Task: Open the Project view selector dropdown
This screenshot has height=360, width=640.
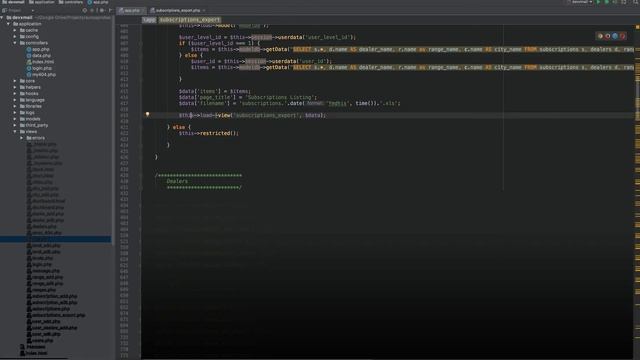Action: 18,10
